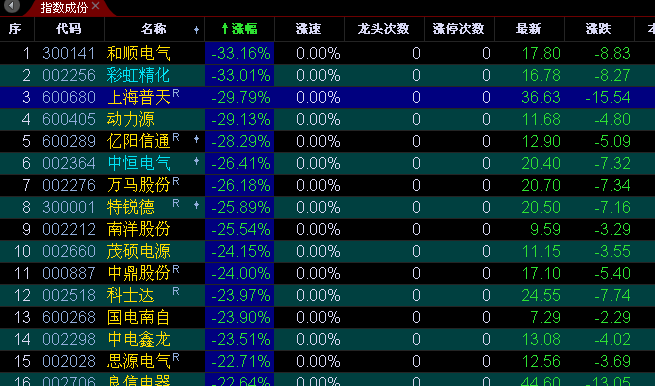Click stock code 000887
Viewport: 655px width, 386px height.
click(x=69, y=273)
